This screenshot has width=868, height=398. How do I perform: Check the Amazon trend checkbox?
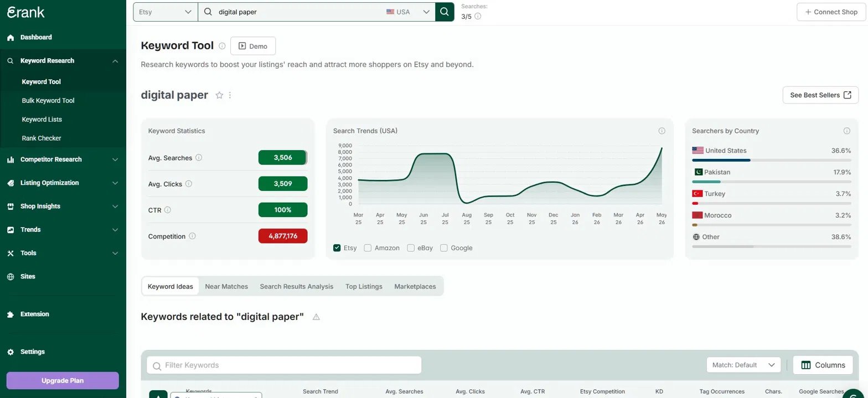368,248
